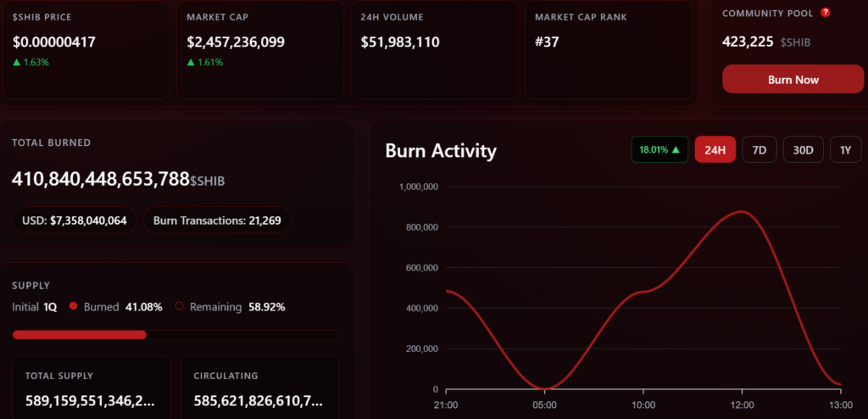Click the SUPPLY section heading

[x=31, y=286]
